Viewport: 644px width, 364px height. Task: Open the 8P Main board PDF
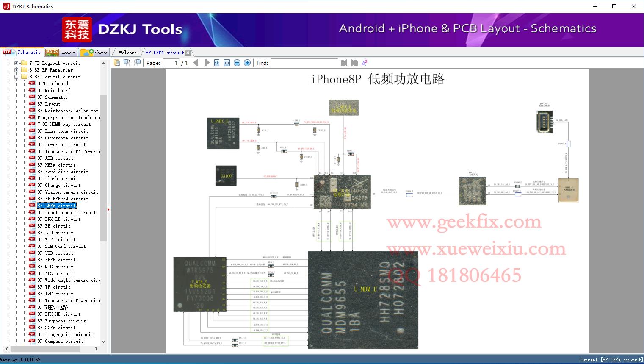[x=54, y=90]
